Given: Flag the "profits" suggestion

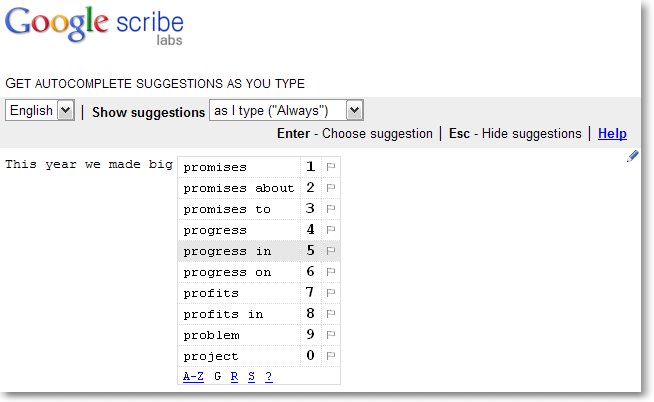Looking at the screenshot, I should point(331,293).
